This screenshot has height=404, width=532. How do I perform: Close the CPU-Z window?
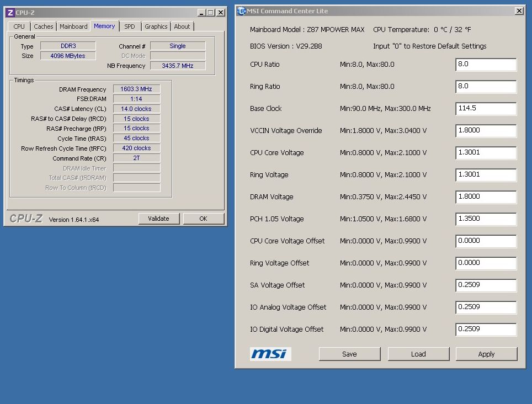click(220, 13)
